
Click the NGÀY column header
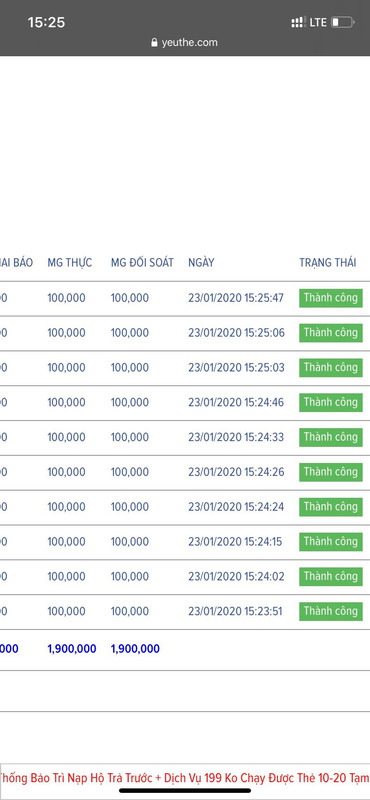201,263
